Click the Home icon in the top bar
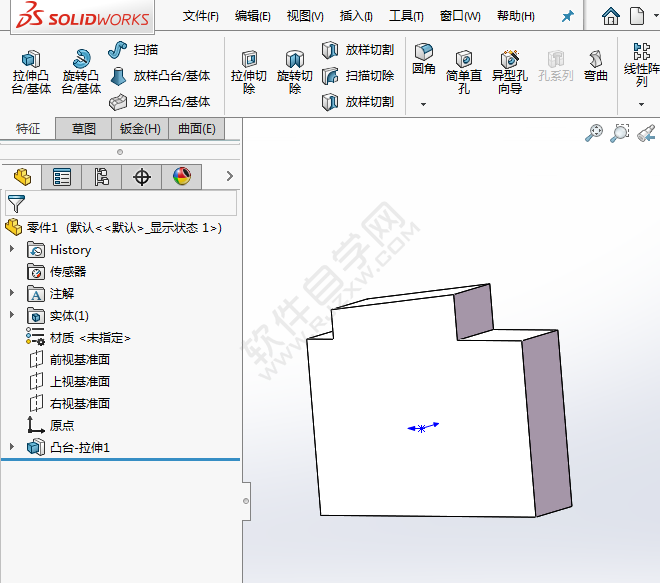 coord(610,16)
